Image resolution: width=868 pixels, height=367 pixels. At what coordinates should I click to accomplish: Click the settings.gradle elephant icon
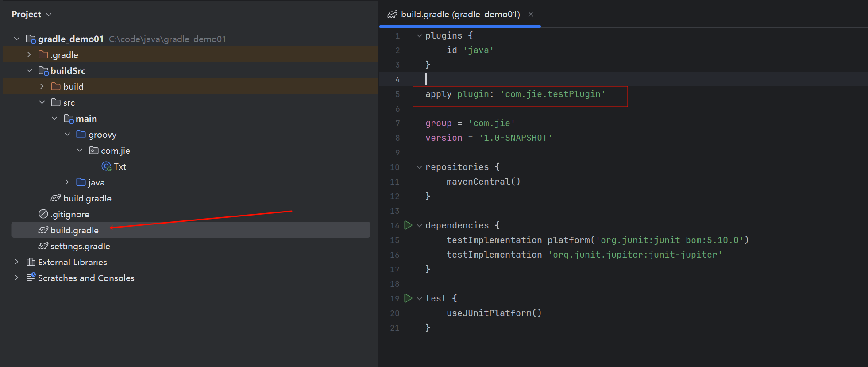coord(43,246)
